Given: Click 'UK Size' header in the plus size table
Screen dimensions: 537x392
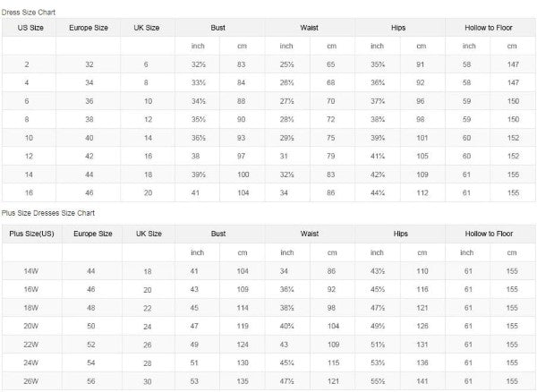Looking at the screenshot, I should click(x=148, y=233).
